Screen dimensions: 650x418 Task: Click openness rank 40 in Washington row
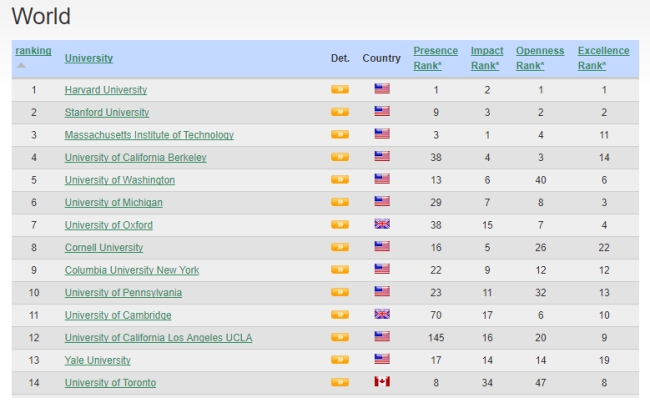(x=541, y=180)
